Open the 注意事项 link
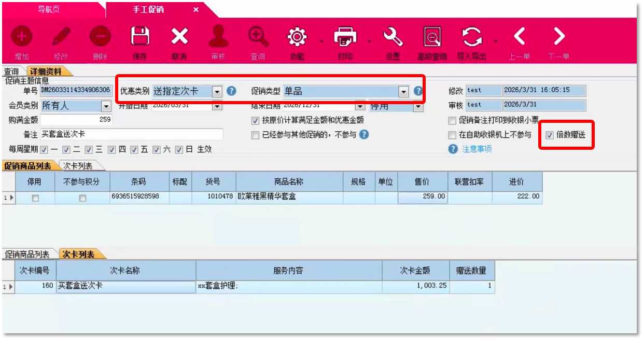Screen dimensions: 644x340 (x=477, y=149)
